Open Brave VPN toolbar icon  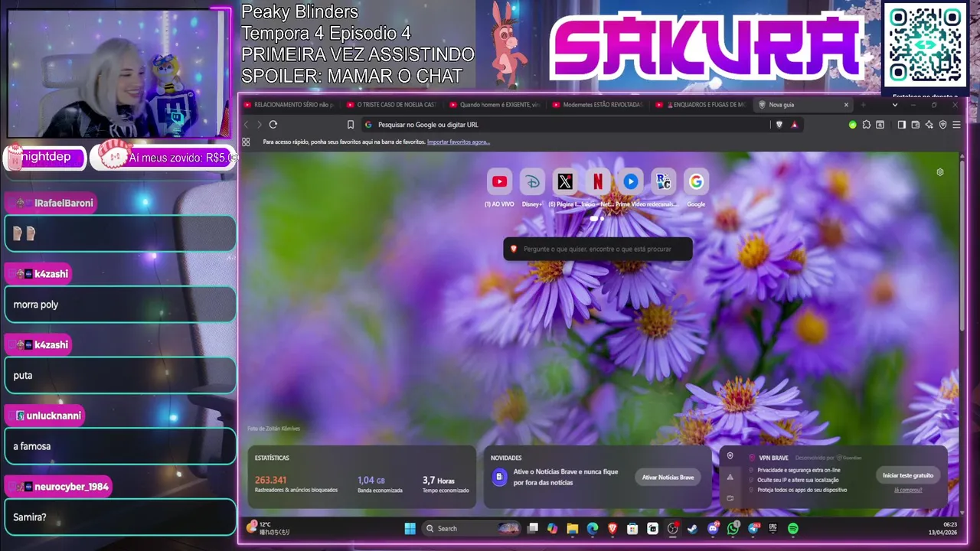943,125
